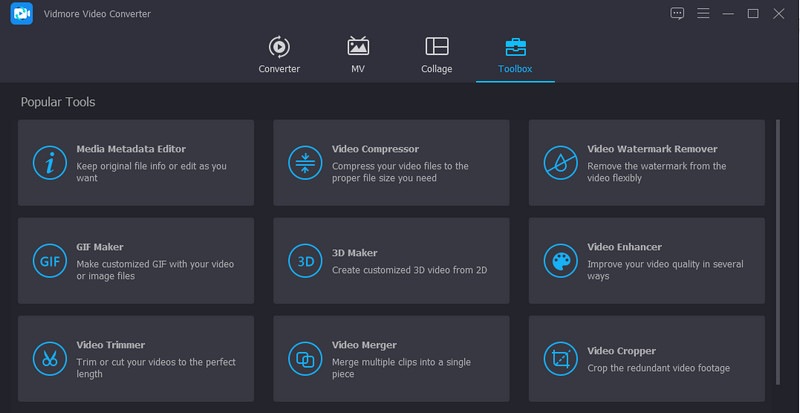Image resolution: width=800 pixels, height=413 pixels.
Task: Click the Video Enhancer palette icon
Action: click(560, 261)
